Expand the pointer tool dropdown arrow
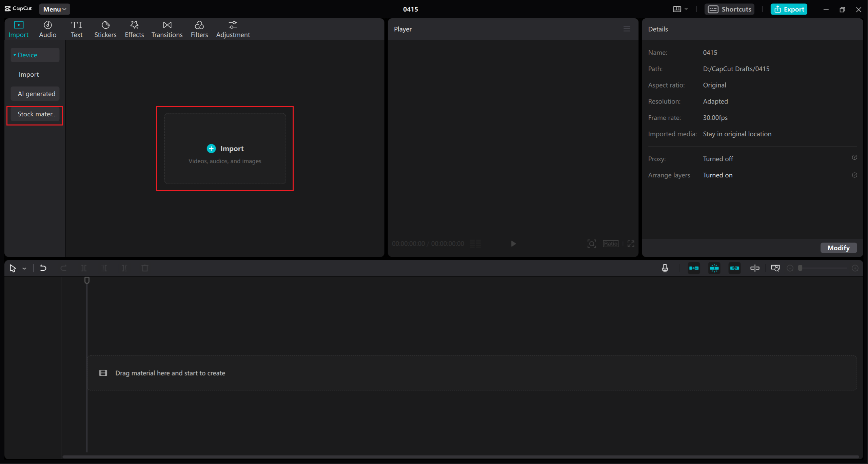Screen dimensions: 868x464 coord(24,269)
